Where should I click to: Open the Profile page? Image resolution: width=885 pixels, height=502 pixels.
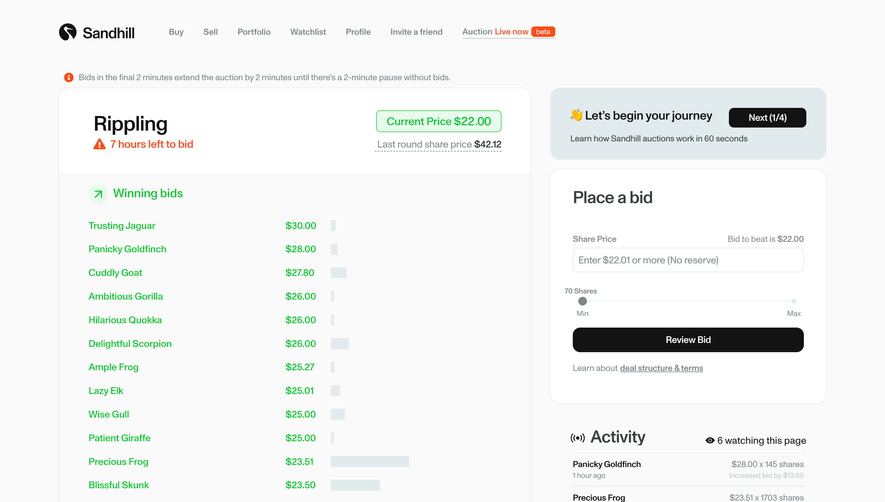click(x=358, y=32)
